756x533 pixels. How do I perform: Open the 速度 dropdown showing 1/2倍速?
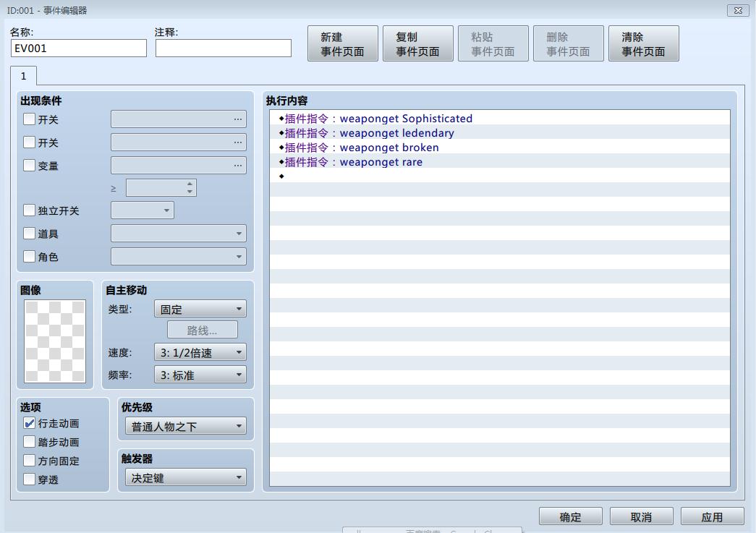pos(200,352)
